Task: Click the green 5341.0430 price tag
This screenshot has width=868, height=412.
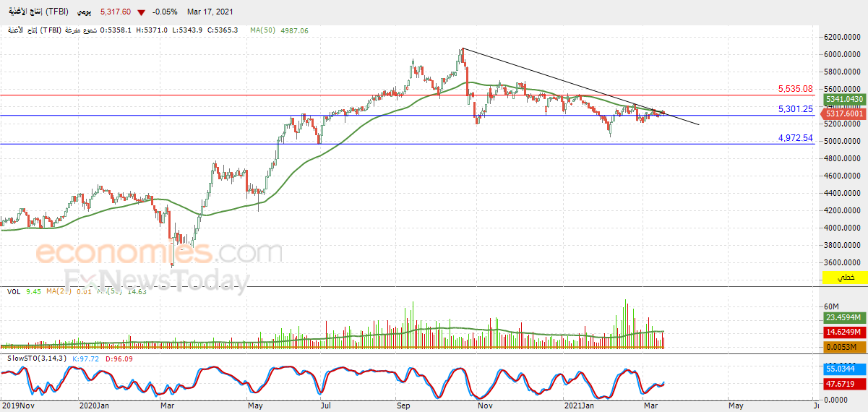Action: point(844,99)
